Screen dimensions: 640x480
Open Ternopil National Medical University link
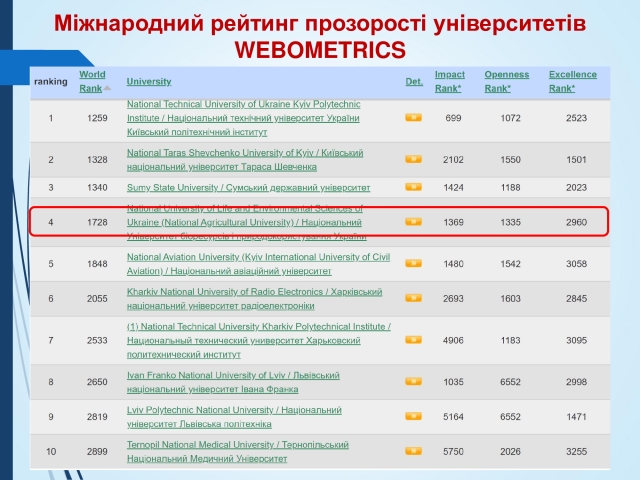238,451
